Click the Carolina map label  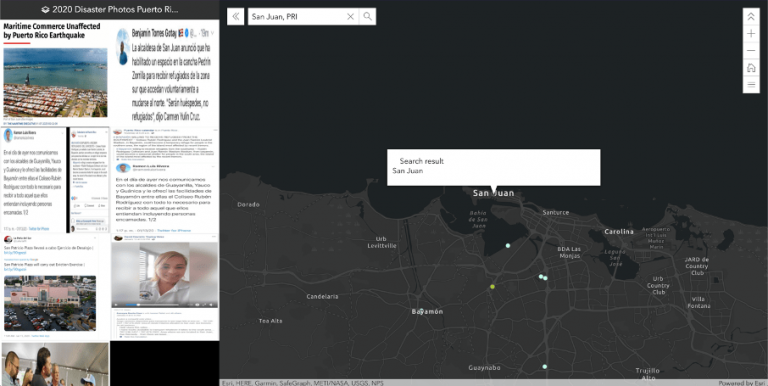tap(619, 231)
